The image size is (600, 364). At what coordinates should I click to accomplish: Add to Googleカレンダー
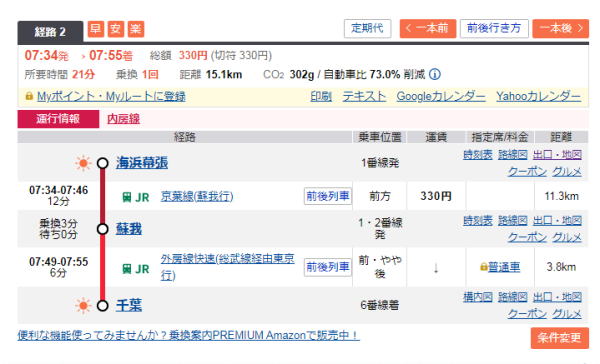point(441,96)
